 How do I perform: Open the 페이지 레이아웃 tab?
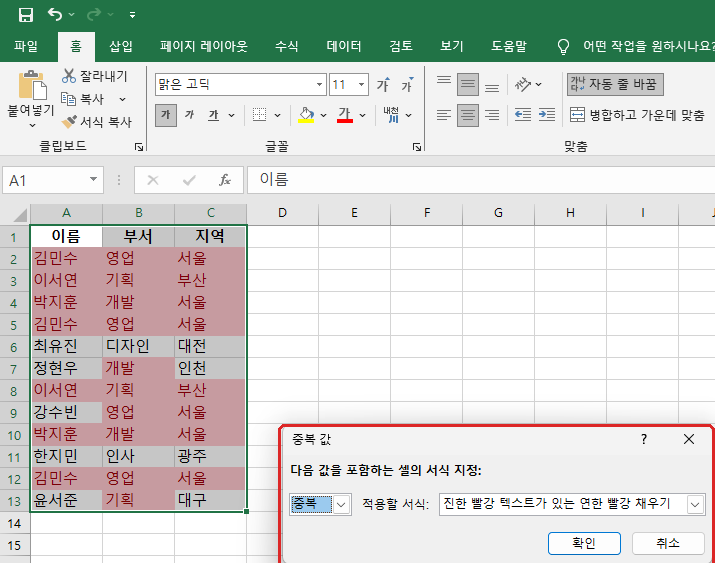(203, 46)
